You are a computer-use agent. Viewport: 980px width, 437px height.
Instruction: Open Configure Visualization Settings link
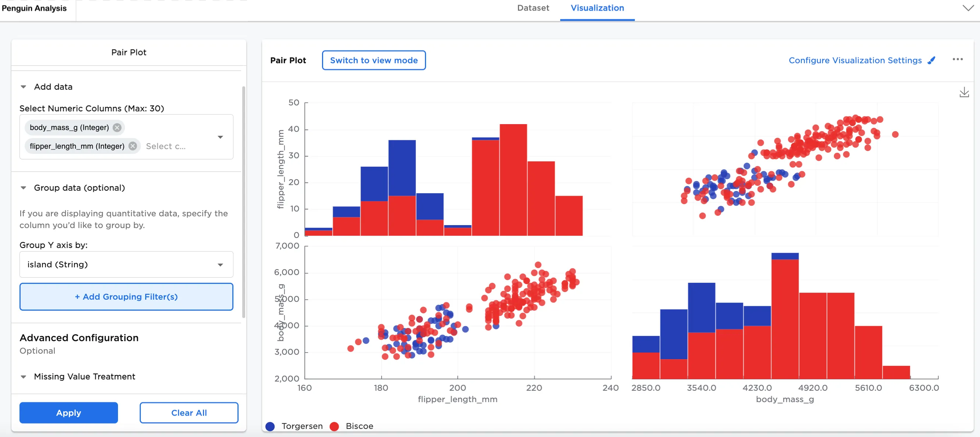point(855,61)
